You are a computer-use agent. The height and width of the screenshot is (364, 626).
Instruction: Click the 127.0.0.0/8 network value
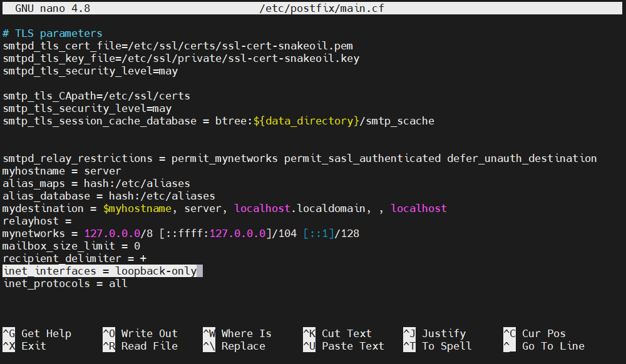pos(118,234)
